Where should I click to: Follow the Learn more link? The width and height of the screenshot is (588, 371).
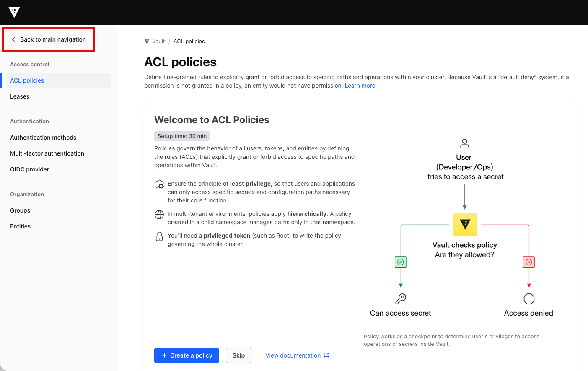(x=360, y=86)
